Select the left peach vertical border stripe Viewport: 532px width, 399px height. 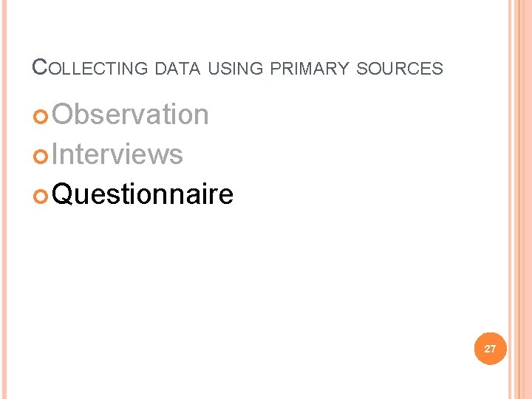[x=3, y=199]
